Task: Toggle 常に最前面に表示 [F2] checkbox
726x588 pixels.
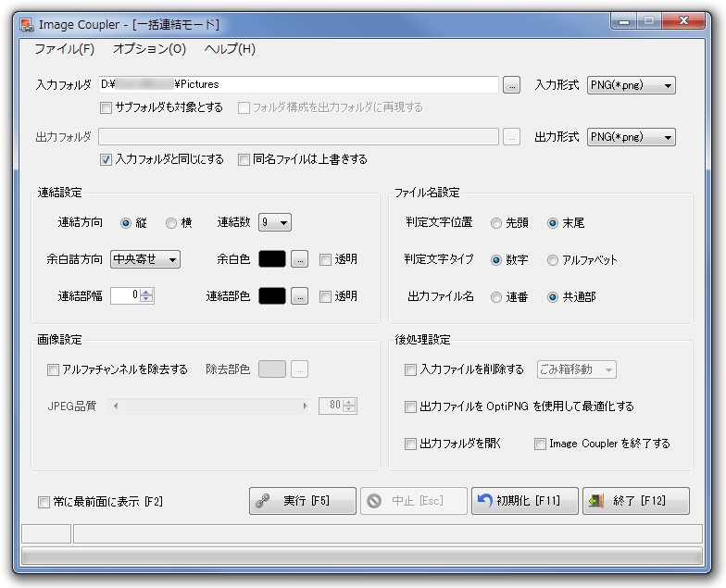Action: click(x=44, y=502)
